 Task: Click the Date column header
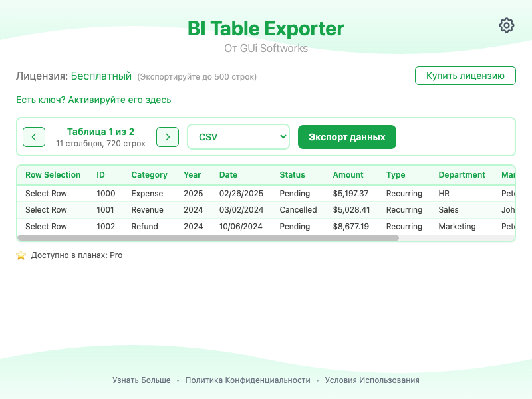[x=228, y=175]
